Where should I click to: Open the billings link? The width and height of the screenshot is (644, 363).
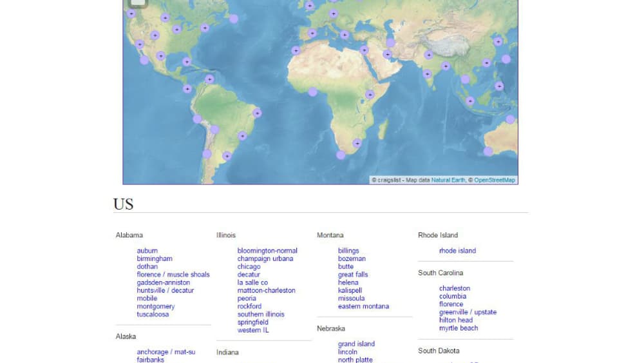click(348, 250)
